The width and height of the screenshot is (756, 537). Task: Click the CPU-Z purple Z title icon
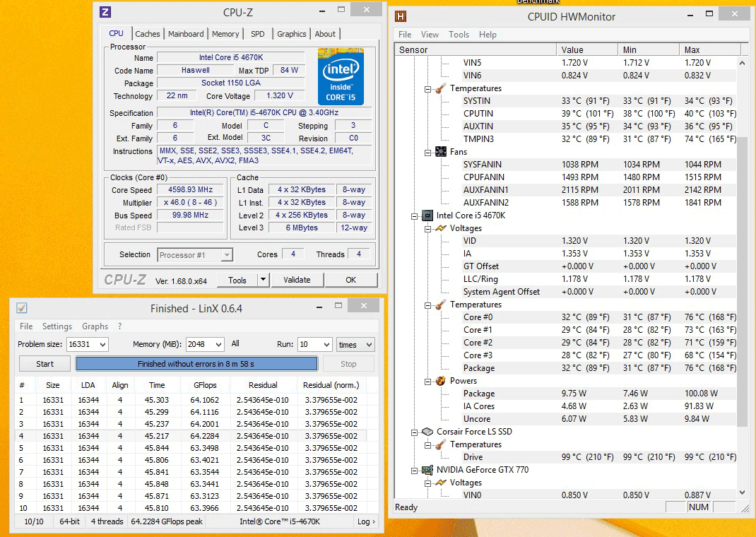[105, 11]
